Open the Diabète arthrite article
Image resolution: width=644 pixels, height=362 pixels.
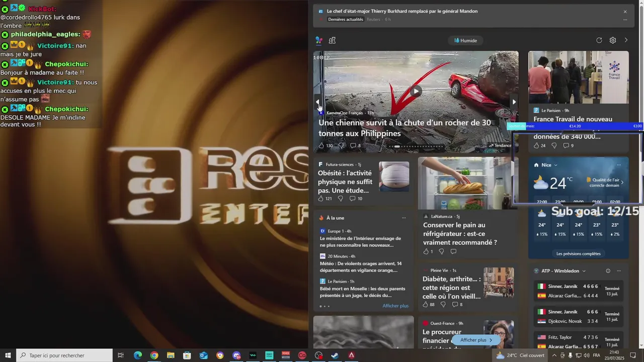452,288
